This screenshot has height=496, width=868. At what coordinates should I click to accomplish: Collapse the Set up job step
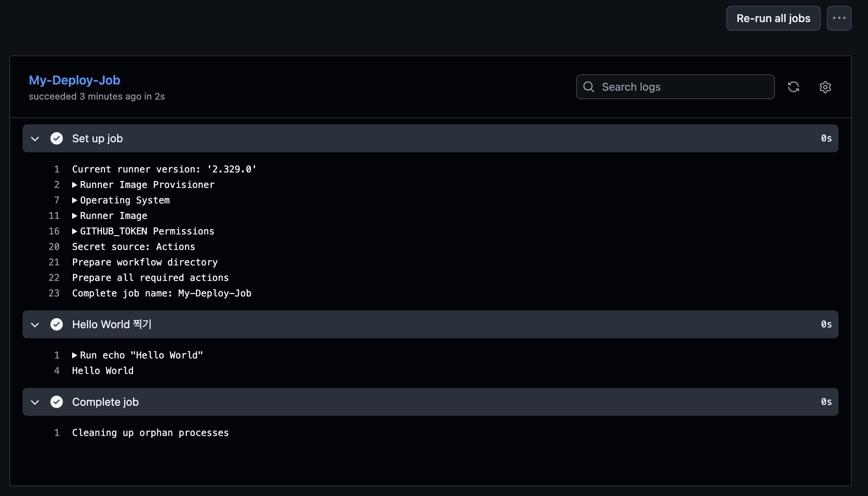point(35,138)
